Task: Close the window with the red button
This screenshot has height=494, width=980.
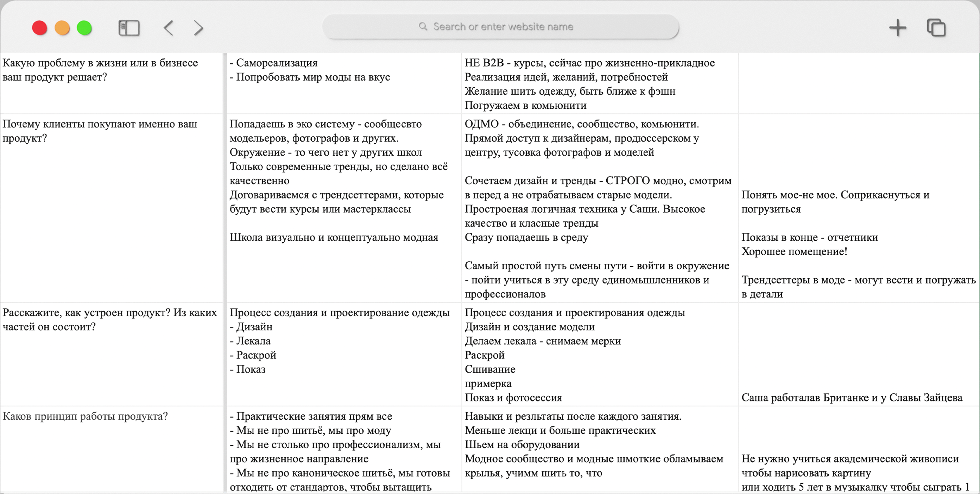Action: (x=39, y=28)
